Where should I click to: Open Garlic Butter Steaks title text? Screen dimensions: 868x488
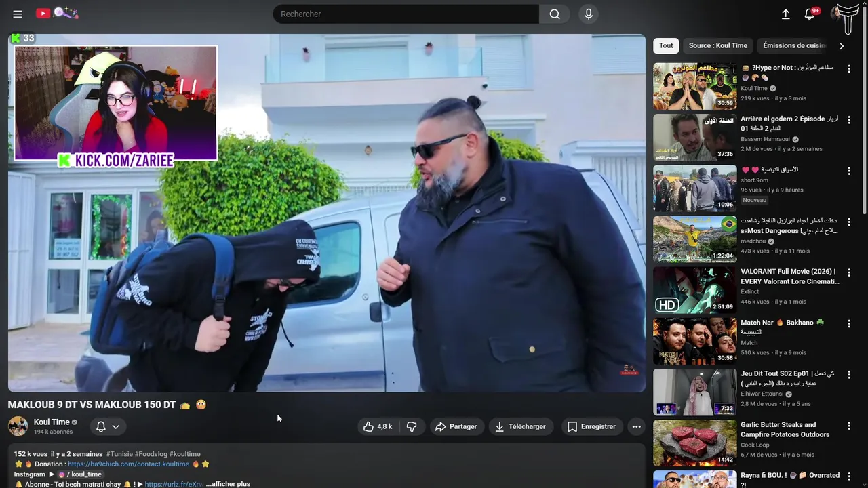click(785, 430)
